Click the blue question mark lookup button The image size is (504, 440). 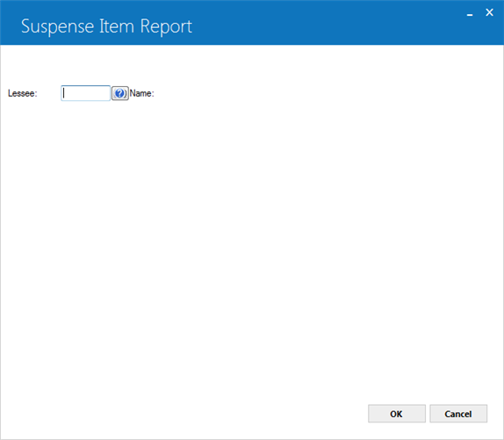[x=120, y=93]
